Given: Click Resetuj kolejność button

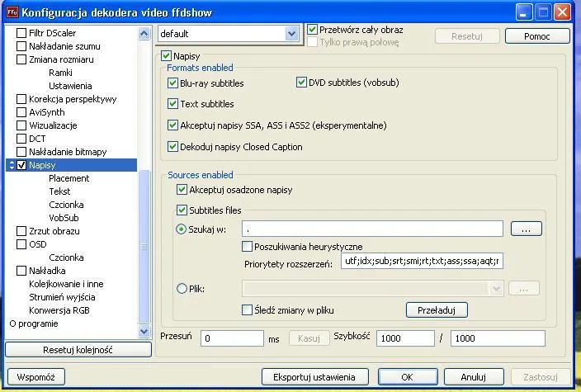Looking at the screenshot, I should 78,350.
